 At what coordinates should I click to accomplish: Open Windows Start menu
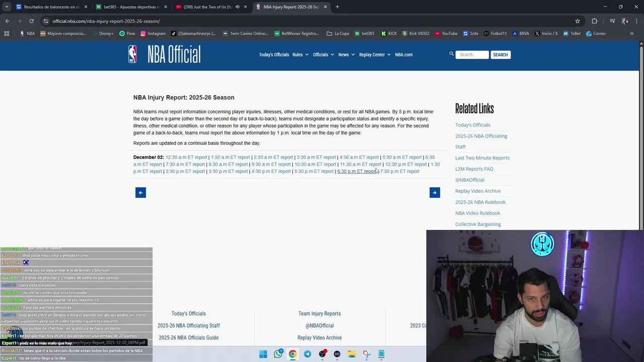click(x=263, y=354)
